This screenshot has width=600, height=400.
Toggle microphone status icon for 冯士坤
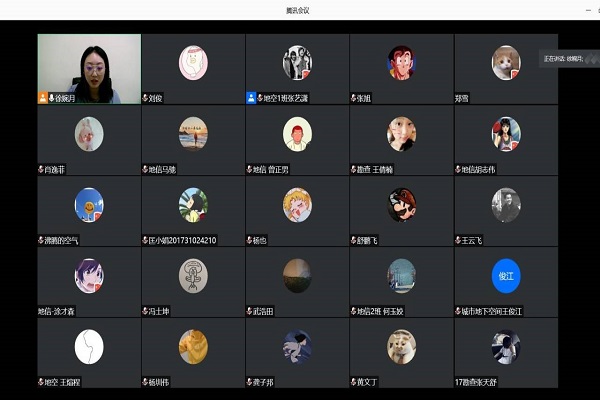tap(146, 311)
